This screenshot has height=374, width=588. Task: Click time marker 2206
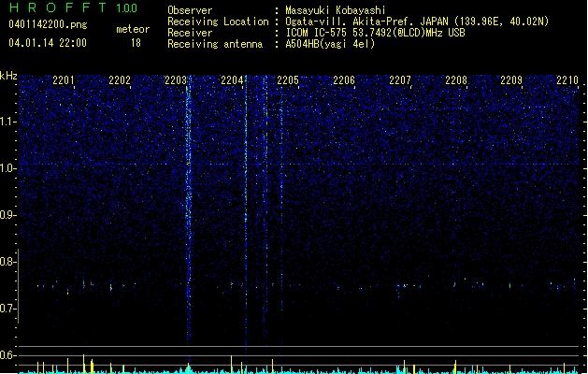click(344, 79)
